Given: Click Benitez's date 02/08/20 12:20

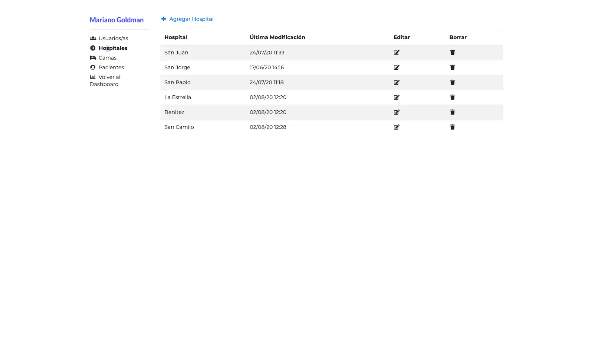Looking at the screenshot, I should [268, 112].
